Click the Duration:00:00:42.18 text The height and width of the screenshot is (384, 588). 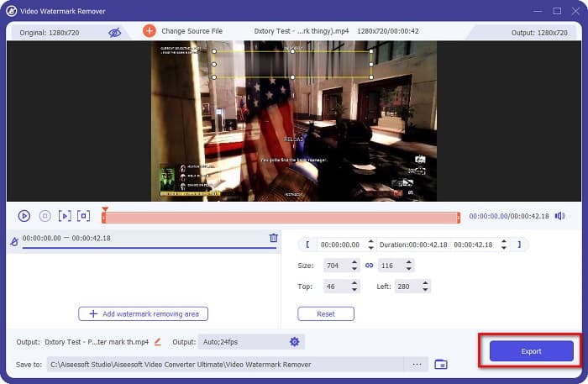point(413,245)
